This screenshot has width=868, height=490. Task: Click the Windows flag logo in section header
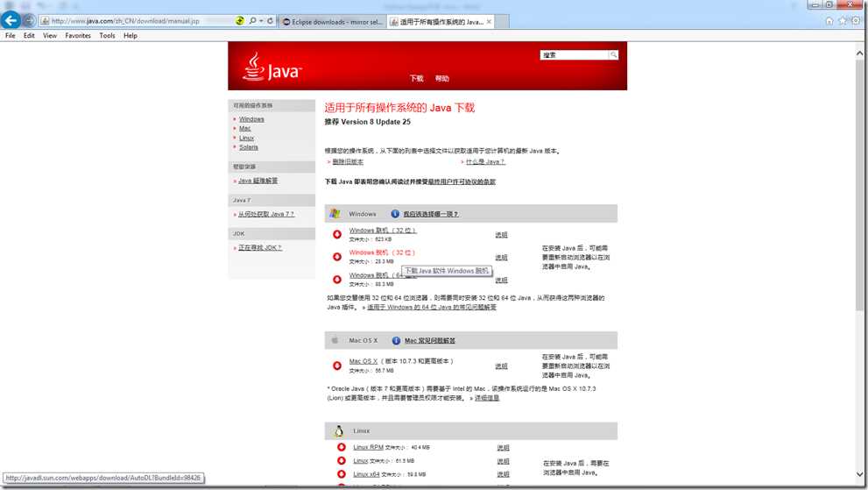[x=335, y=213]
